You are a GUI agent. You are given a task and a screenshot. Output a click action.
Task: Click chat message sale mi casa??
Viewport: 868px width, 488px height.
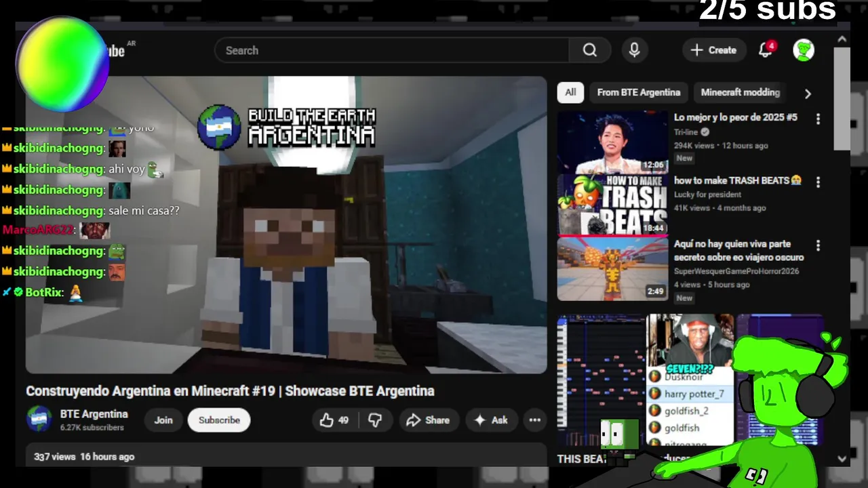click(x=144, y=211)
